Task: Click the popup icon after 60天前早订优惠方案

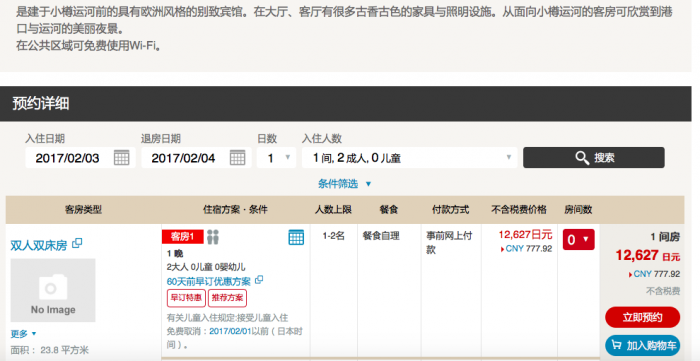Action: click(259, 280)
